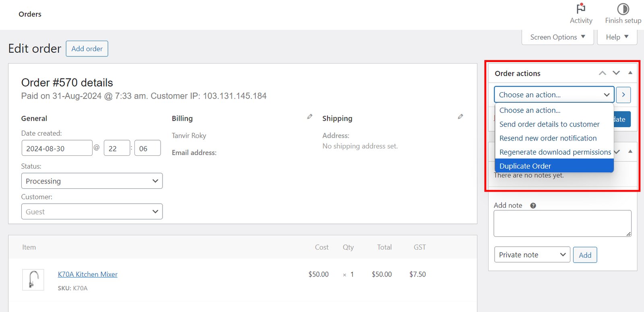Click the Order #570 details heading
The image size is (644, 312).
click(x=67, y=83)
